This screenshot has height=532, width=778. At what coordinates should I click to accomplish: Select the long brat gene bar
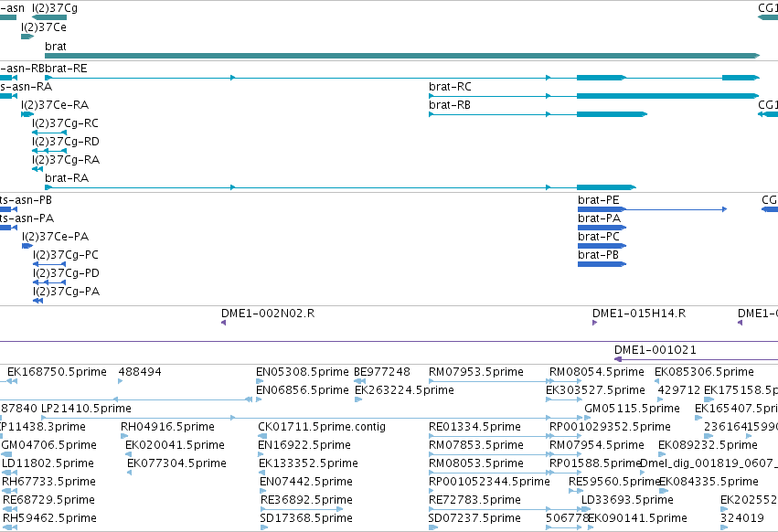(402, 56)
